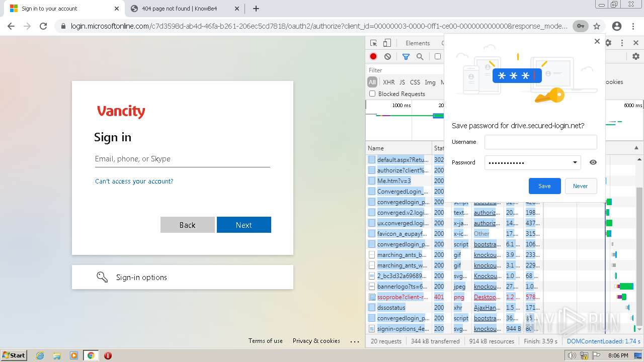644x362 pixels.
Task: Filter network requests by CSS
Action: pos(415,82)
